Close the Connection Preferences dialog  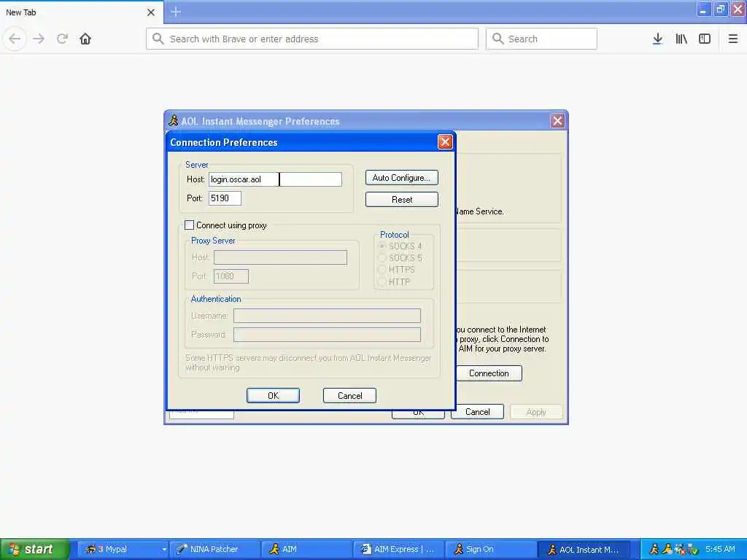tap(444, 142)
